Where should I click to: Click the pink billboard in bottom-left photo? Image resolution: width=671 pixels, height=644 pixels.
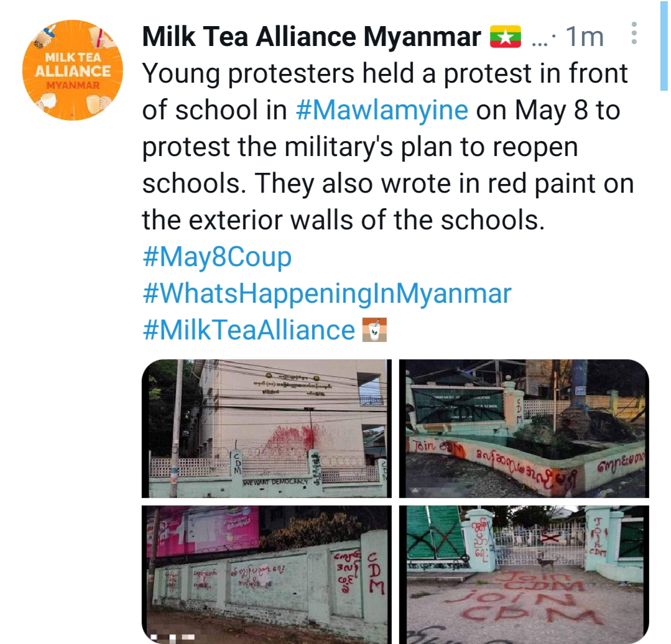coord(203,530)
